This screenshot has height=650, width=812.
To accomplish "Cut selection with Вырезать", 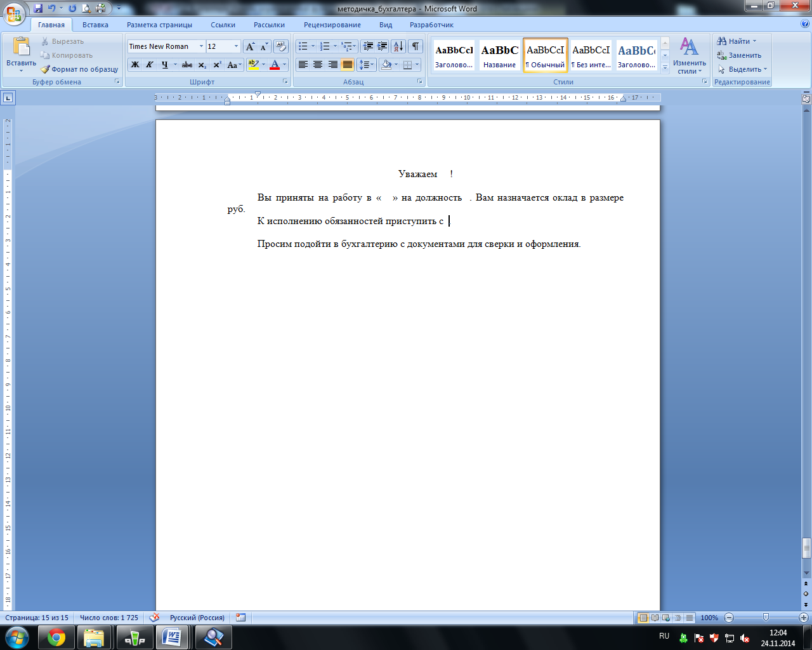I will point(62,41).
